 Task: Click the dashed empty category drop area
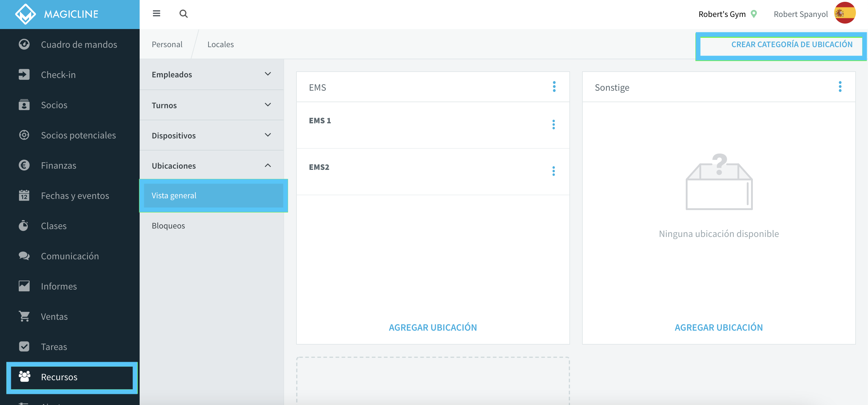click(433, 381)
